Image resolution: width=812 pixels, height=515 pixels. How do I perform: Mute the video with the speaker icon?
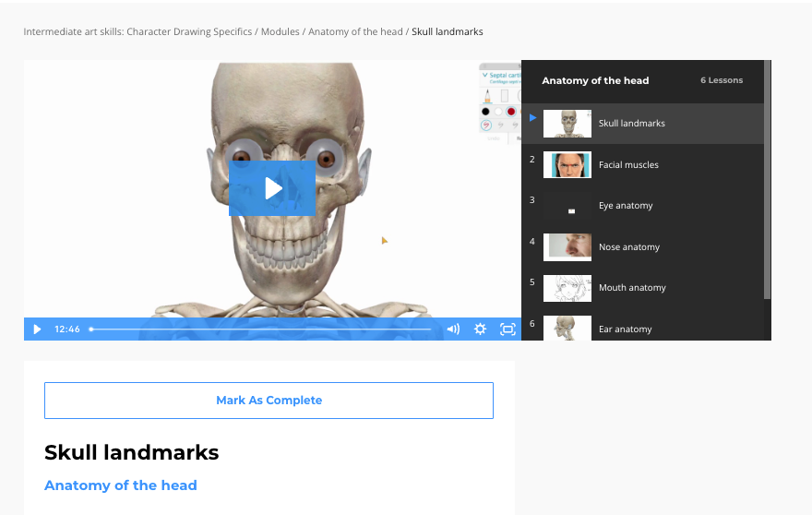click(453, 329)
